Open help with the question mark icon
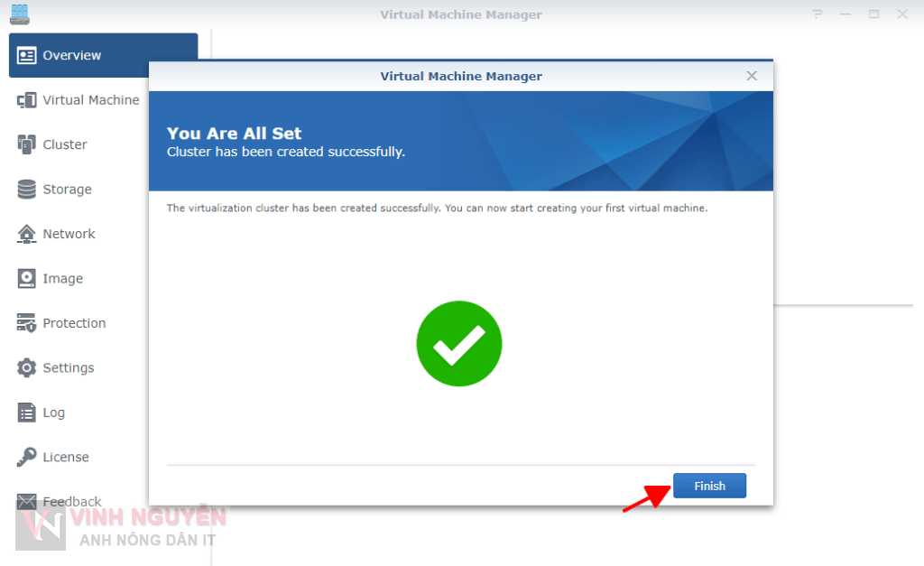Viewport: 924px width, 566px height. [818, 14]
